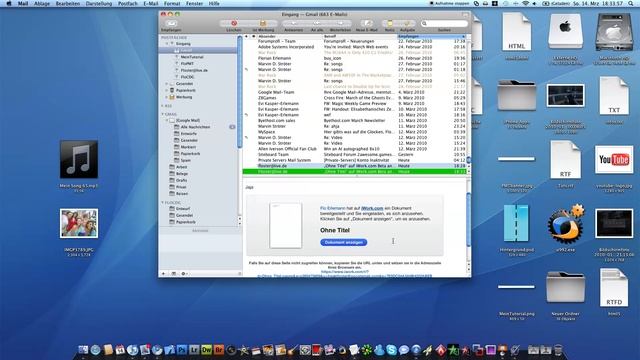Open Allen Iverson Official Fan Club email

(354, 149)
